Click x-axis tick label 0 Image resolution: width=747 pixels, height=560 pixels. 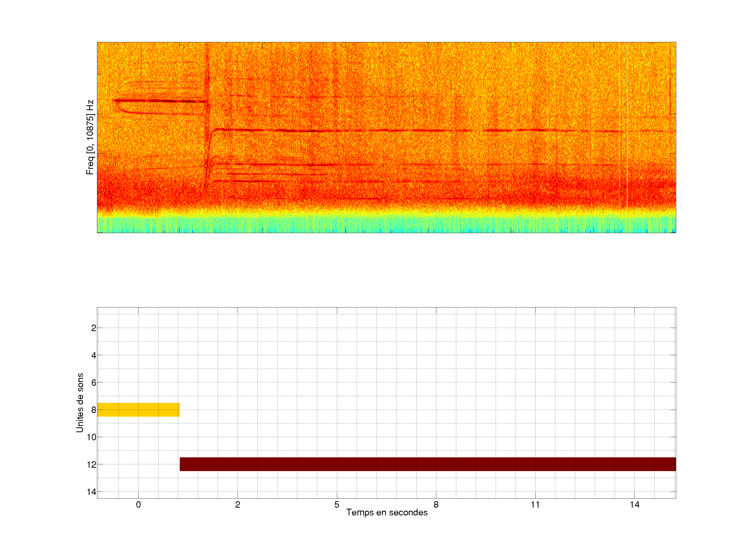138,505
